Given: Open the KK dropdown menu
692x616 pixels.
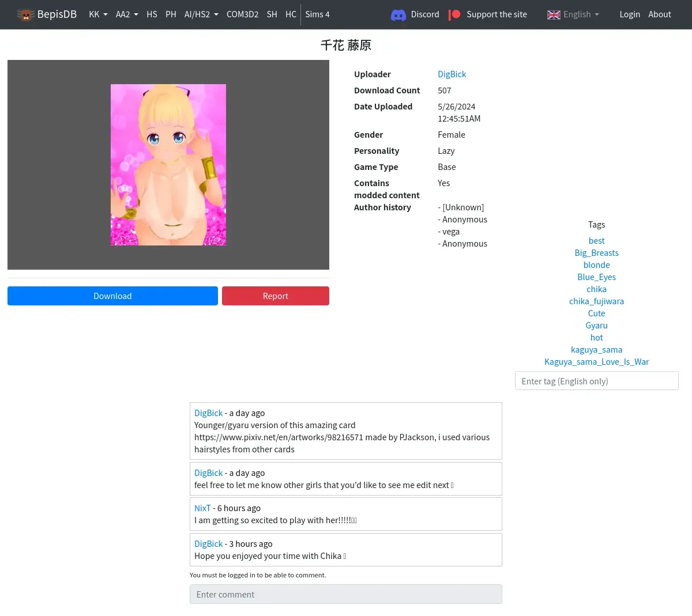Looking at the screenshot, I should click(98, 14).
